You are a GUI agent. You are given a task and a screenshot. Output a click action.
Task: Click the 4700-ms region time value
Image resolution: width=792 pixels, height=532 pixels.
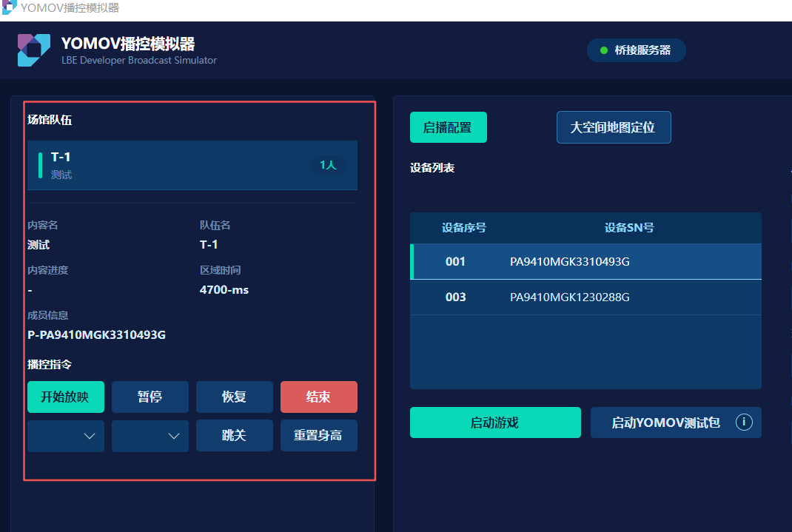click(224, 290)
